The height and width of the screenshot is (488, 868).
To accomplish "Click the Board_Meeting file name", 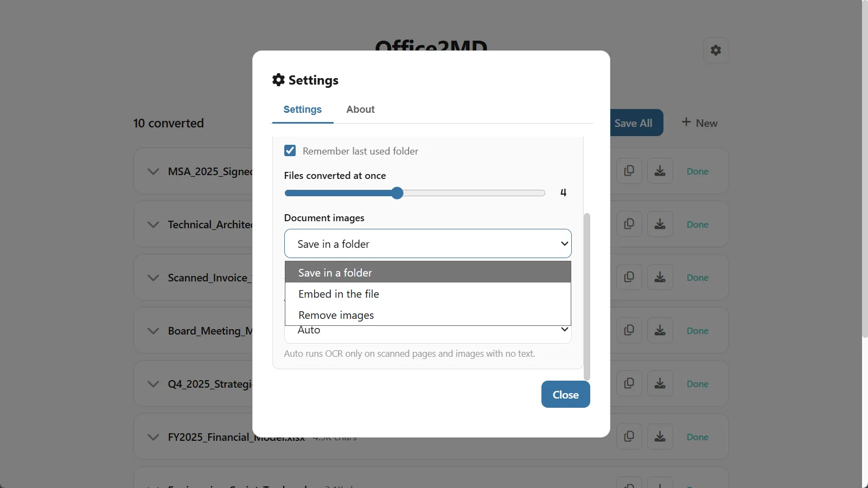I will click(x=210, y=331).
